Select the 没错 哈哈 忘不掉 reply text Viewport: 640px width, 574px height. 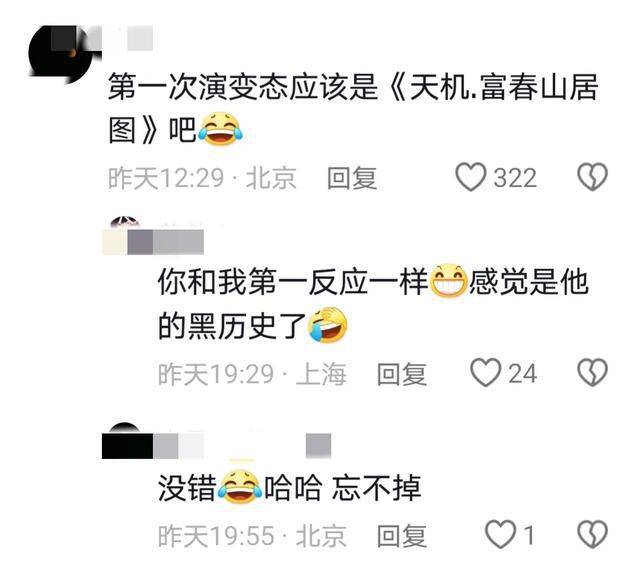pos(289,487)
